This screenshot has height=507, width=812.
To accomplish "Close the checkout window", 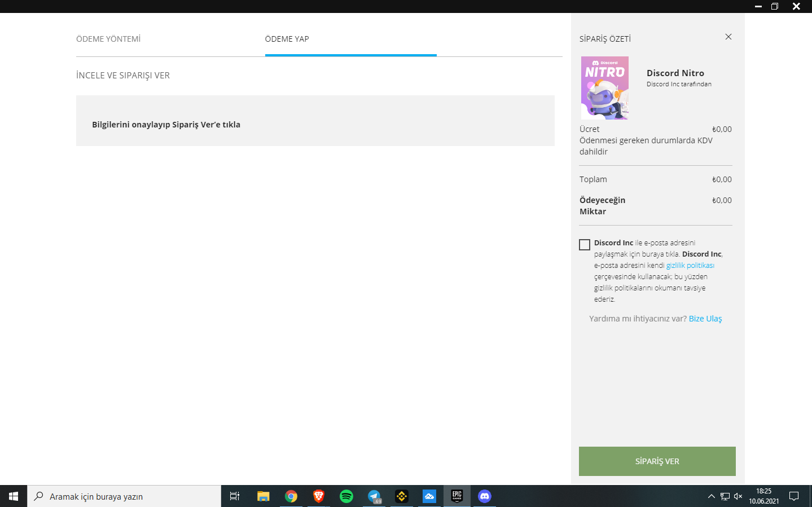I will click(796, 6).
